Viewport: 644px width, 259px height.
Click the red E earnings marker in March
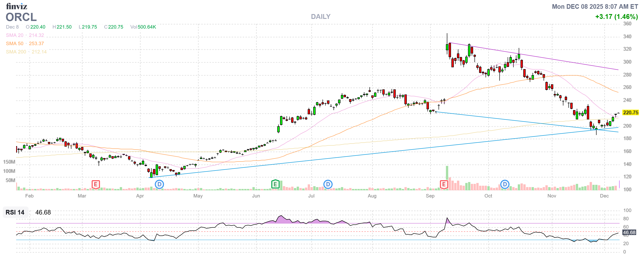pyautogui.click(x=95, y=184)
